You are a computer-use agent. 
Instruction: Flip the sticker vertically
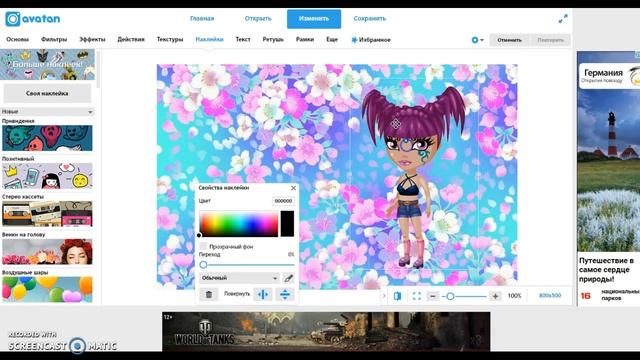click(285, 294)
